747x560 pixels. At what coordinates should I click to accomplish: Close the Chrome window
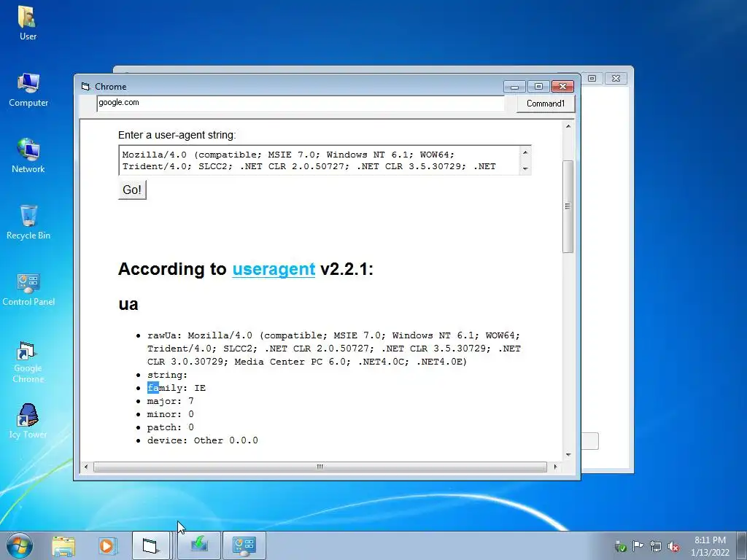click(x=562, y=86)
